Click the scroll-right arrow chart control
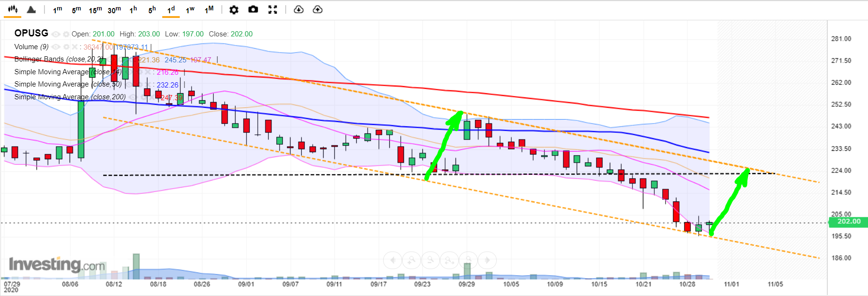 487,260
